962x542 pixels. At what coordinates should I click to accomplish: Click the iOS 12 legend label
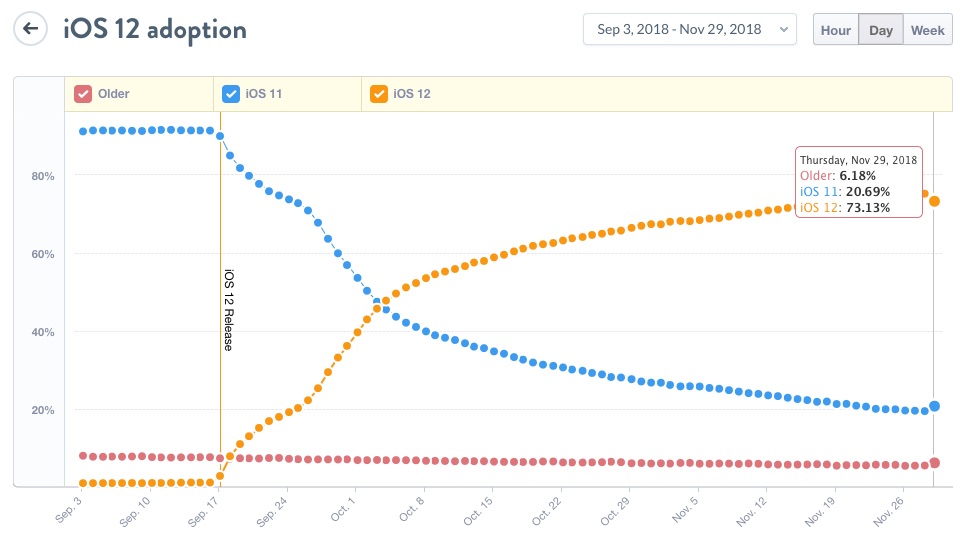(x=412, y=94)
